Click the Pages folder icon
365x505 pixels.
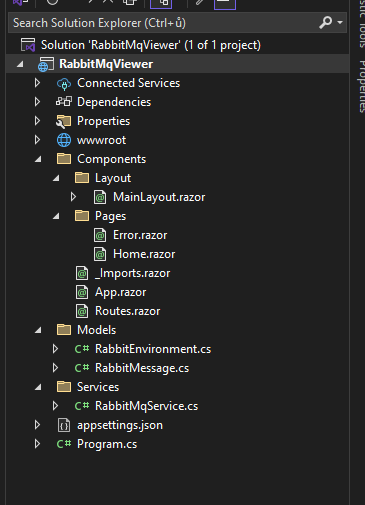(82, 216)
